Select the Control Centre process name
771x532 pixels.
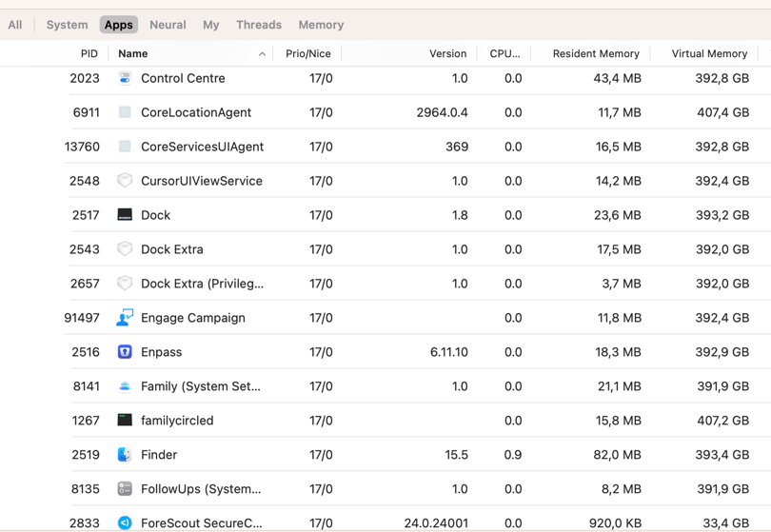pos(183,78)
